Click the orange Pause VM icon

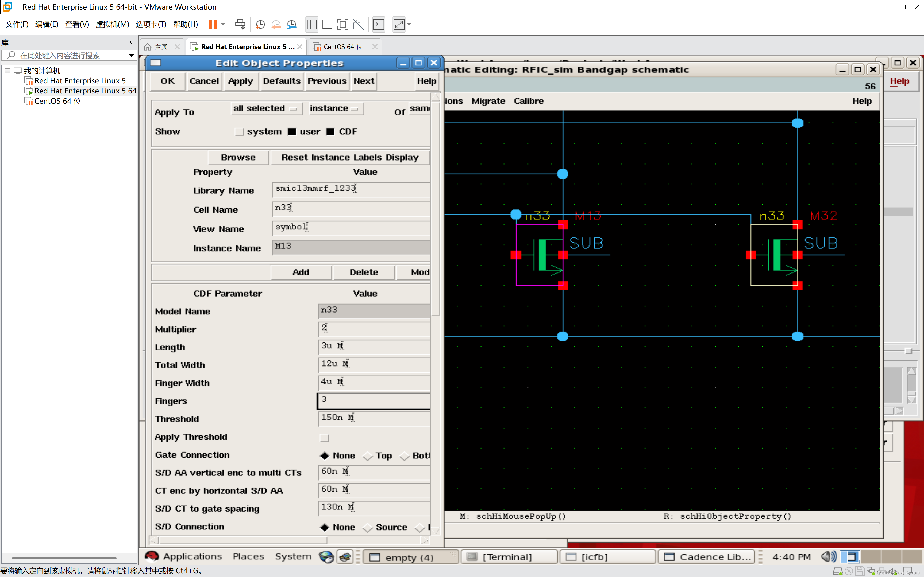click(x=213, y=24)
